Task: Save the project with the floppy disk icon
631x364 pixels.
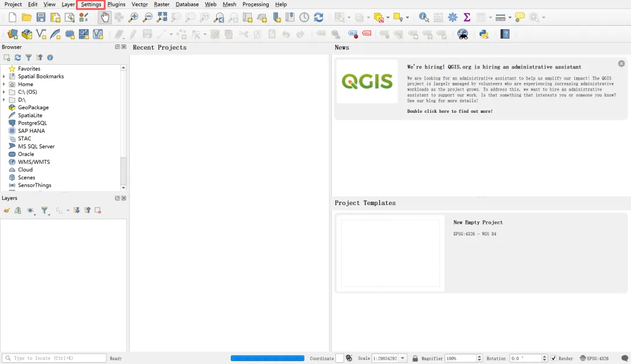Action: (41, 18)
